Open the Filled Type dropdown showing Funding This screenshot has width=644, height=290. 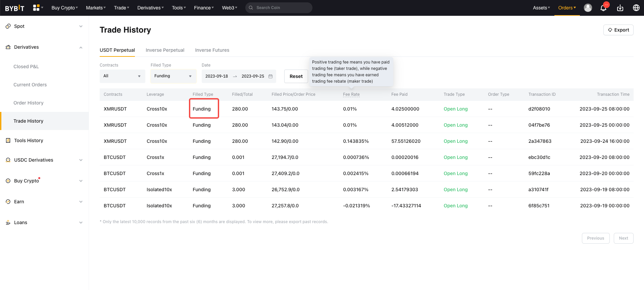click(x=173, y=76)
